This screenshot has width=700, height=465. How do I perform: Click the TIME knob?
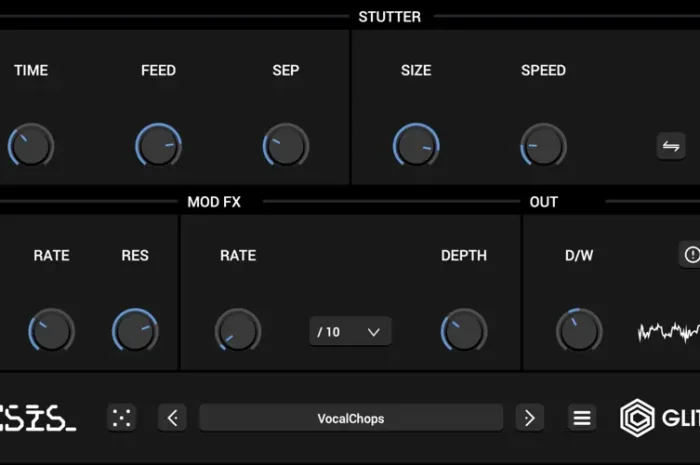[x=31, y=146]
